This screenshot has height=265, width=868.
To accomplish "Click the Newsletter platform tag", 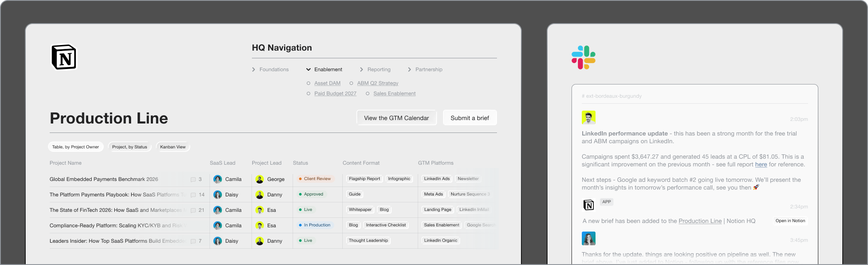I will 468,179.
